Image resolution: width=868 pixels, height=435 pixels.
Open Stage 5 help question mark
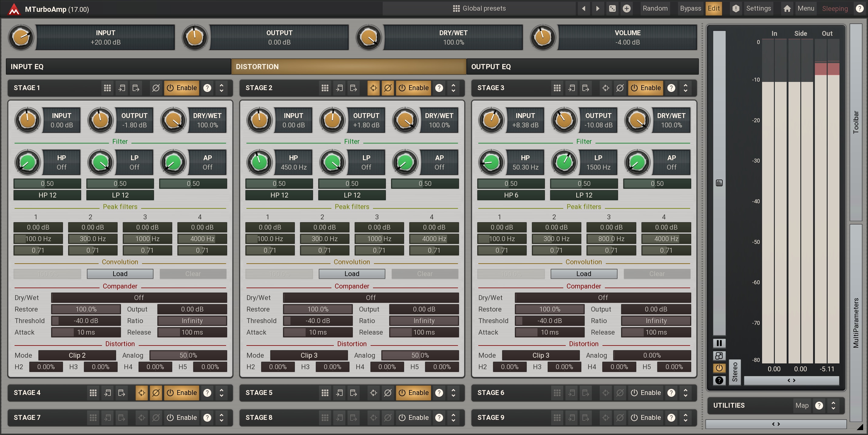point(439,393)
